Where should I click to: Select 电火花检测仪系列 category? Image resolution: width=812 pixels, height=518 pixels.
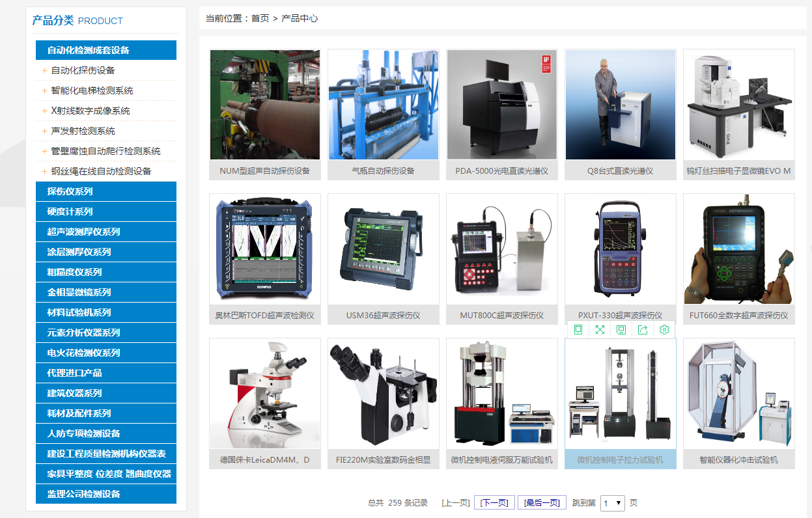[x=106, y=353]
